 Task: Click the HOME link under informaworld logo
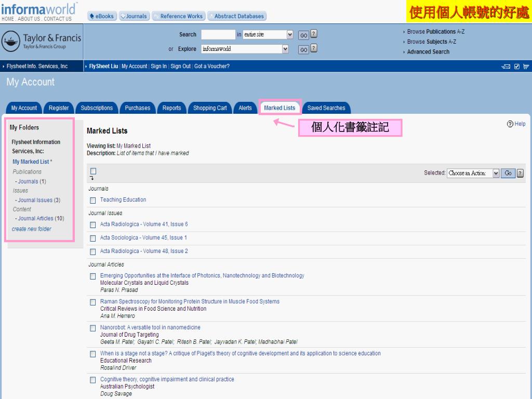point(8,19)
